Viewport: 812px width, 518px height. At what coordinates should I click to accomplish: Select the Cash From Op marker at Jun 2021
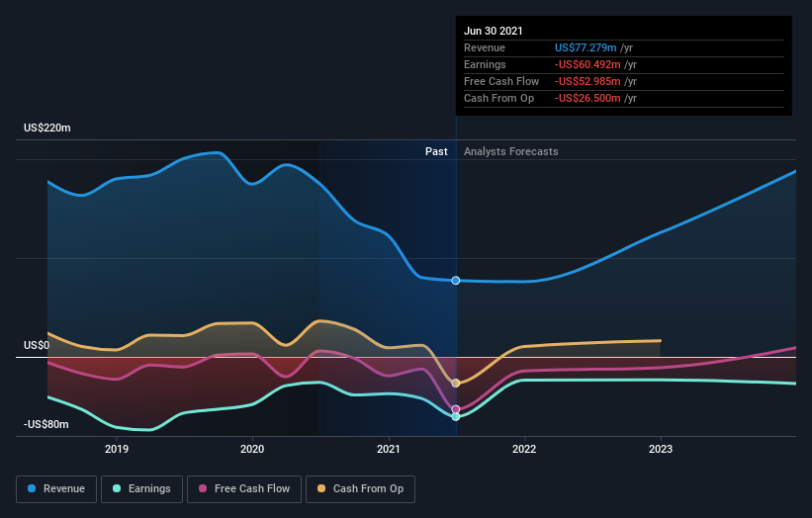pos(456,383)
